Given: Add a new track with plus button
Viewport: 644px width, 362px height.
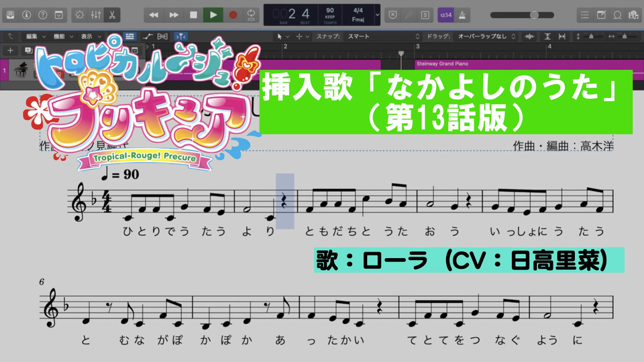Looking at the screenshot, I should [10, 50].
